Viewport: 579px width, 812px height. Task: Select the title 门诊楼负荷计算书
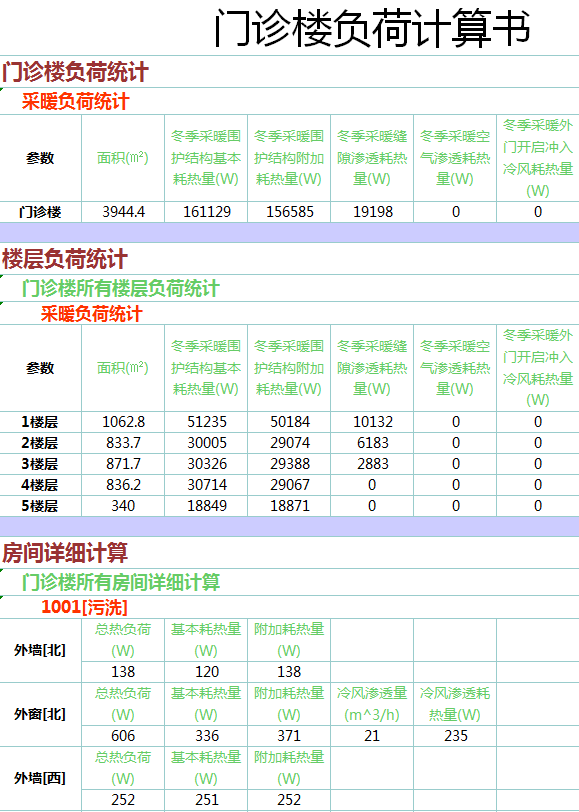pyautogui.click(x=372, y=28)
